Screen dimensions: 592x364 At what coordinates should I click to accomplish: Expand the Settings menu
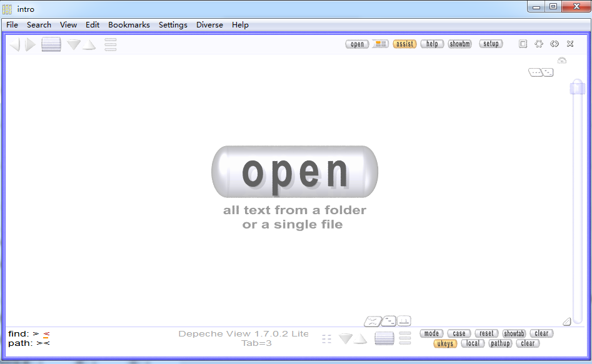click(173, 25)
